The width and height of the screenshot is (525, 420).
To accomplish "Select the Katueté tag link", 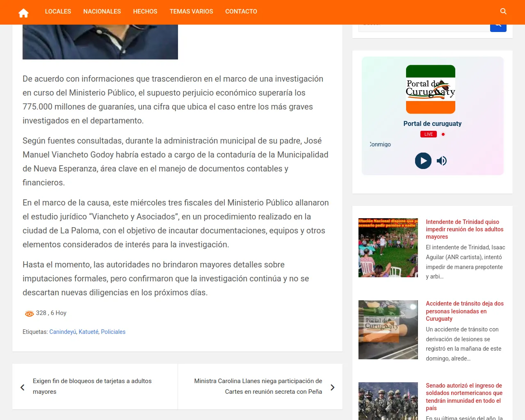I will point(88,332).
